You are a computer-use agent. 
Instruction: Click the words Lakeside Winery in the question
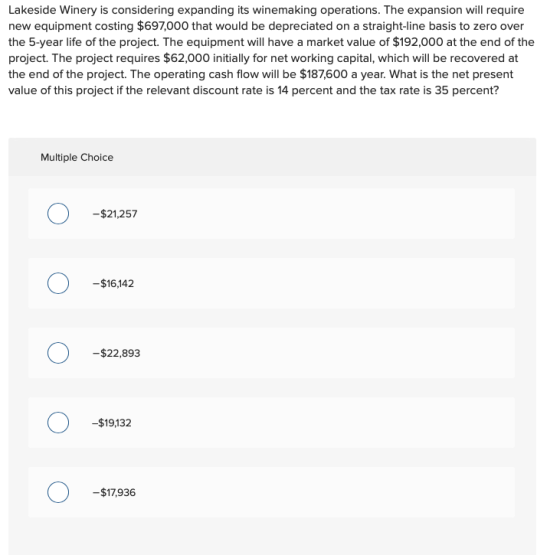52,10
